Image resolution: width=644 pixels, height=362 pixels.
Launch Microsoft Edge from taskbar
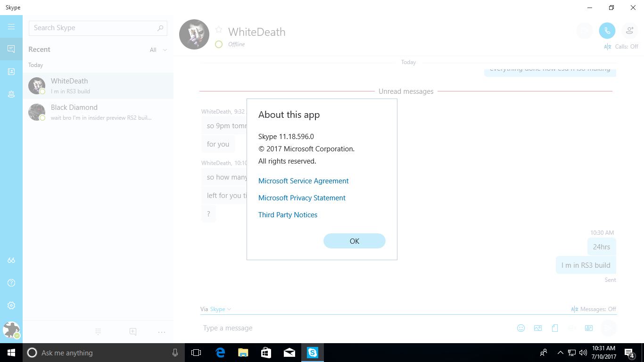click(220, 353)
